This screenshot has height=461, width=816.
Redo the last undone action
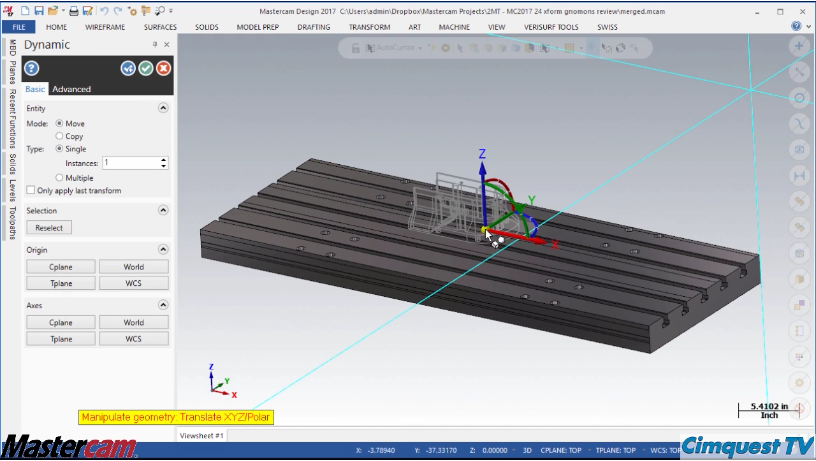(118, 11)
